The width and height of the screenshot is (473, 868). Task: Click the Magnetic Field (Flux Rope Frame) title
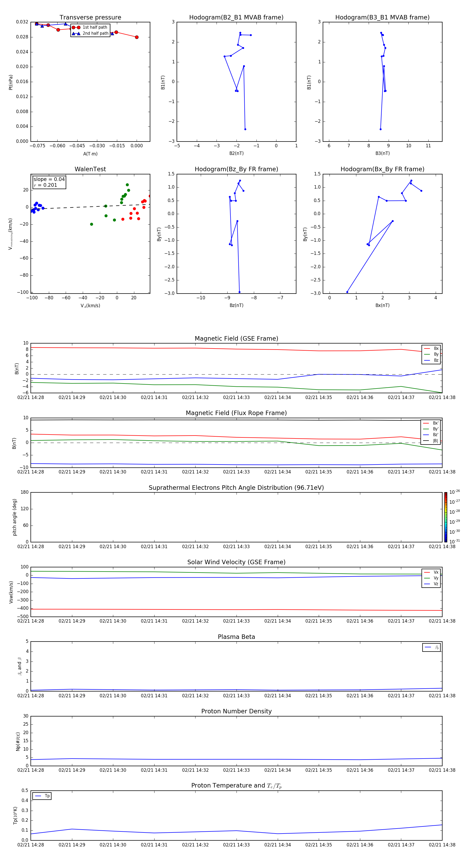click(x=236, y=413)
